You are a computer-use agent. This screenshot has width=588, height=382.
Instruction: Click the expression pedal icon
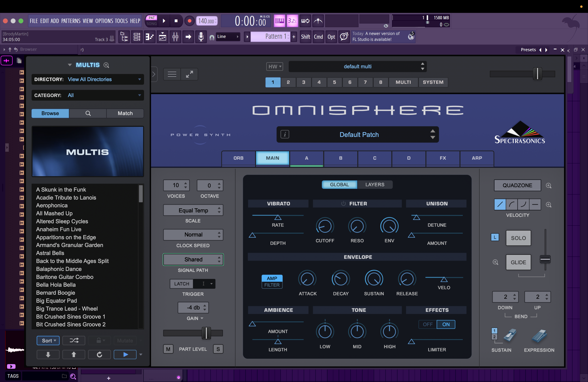[x=539, y=336]
